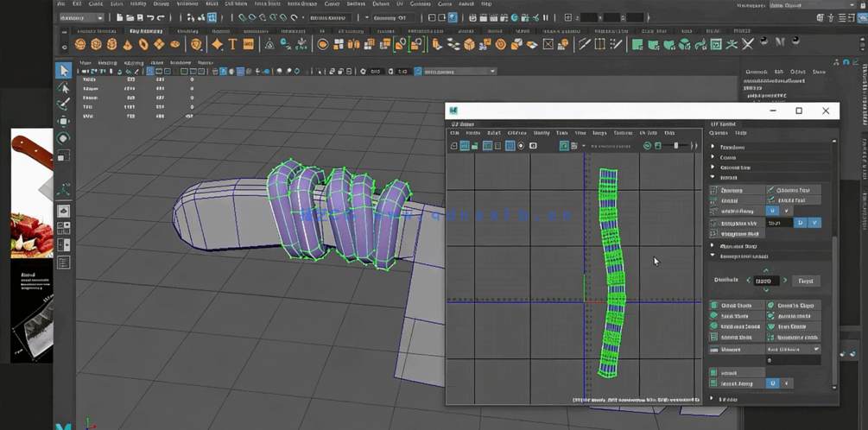Activate the Rotate tool in toolbox
Screen dimensions: 868x430
coord(63,138)
